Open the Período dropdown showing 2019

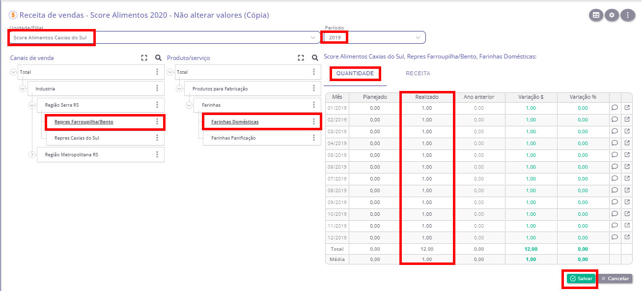pyautogui.click(x=418, y=38)
